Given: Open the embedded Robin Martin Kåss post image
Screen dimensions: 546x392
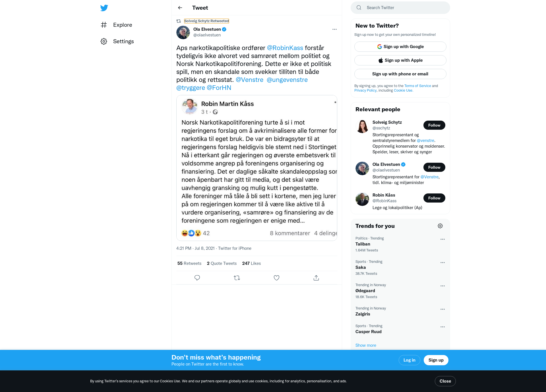Looking at the screenshot, I should tap(257, 168).
